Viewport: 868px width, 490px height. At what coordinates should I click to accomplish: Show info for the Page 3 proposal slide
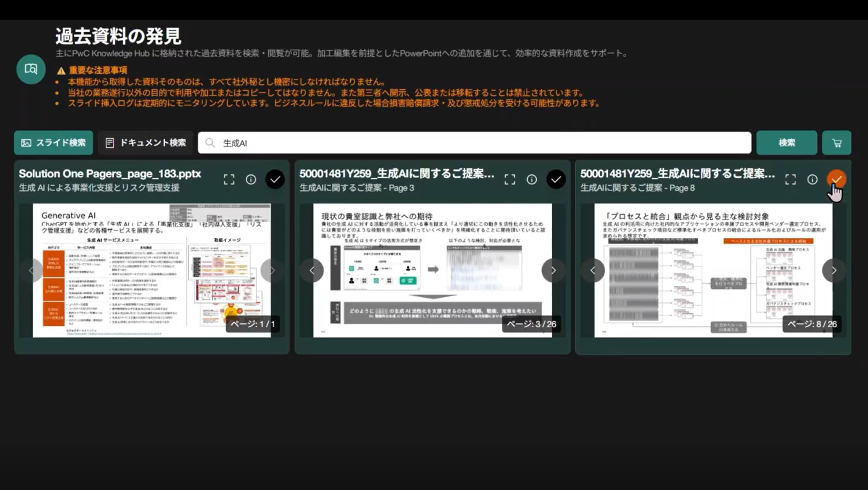[x=532, y=179]
